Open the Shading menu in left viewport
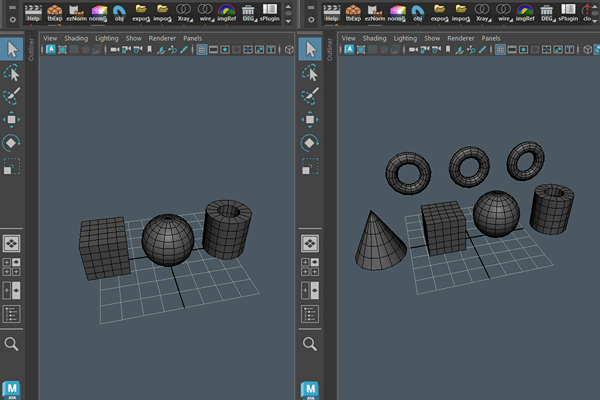 (76, 38)
